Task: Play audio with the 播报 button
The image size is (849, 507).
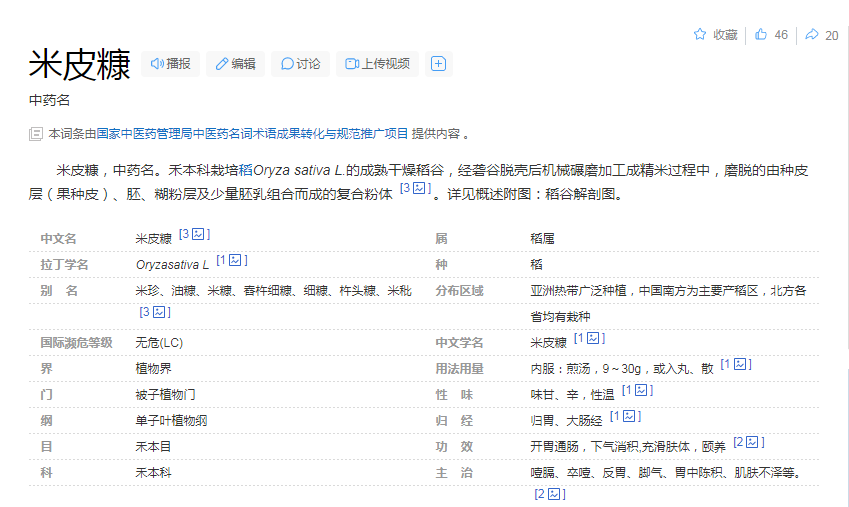Action: [170, 64]
